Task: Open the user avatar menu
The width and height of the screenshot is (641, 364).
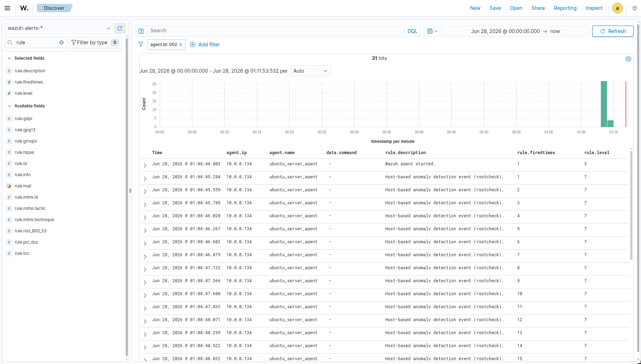Action: [x=617, y=8]
